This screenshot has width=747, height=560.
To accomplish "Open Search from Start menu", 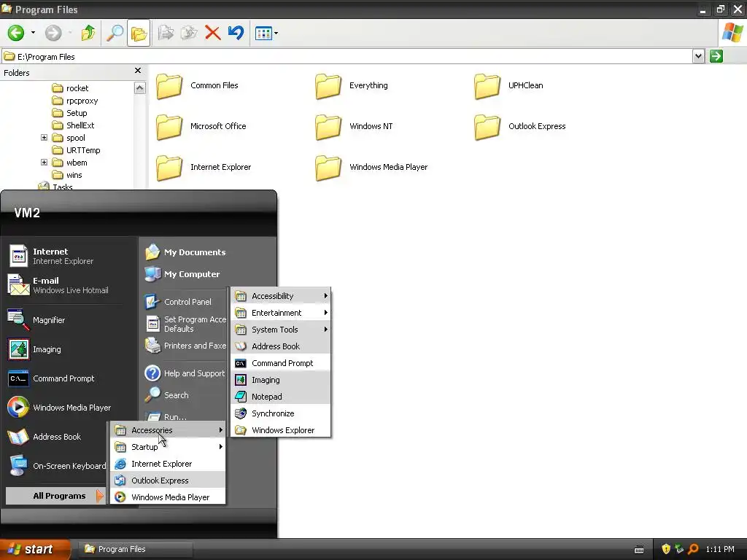I will click(x=167, y=395).
